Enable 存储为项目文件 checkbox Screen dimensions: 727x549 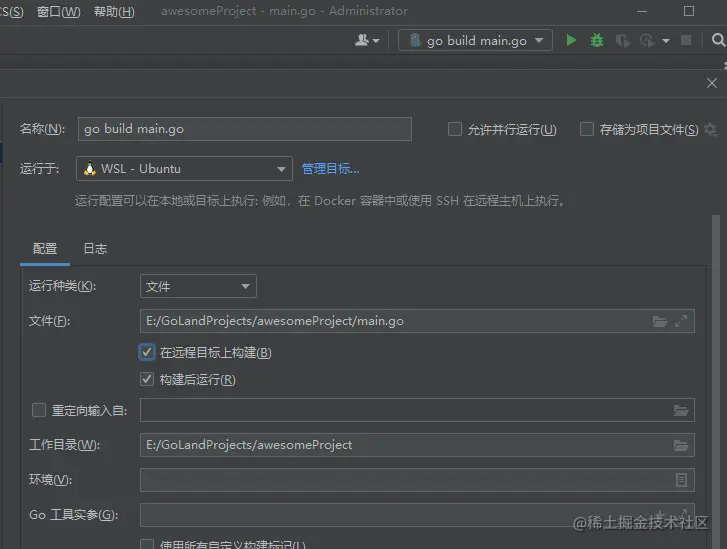587,129
